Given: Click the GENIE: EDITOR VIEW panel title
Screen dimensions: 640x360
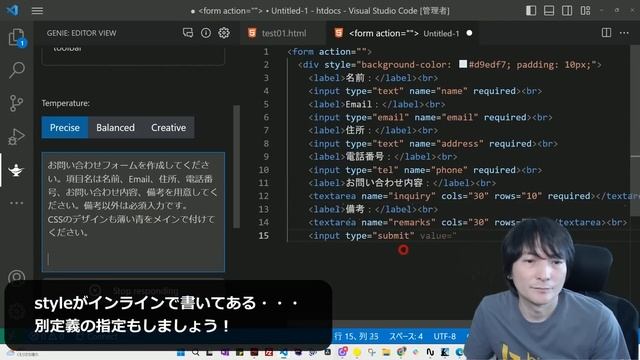Looking at the screenshot, I should [81, 33].
